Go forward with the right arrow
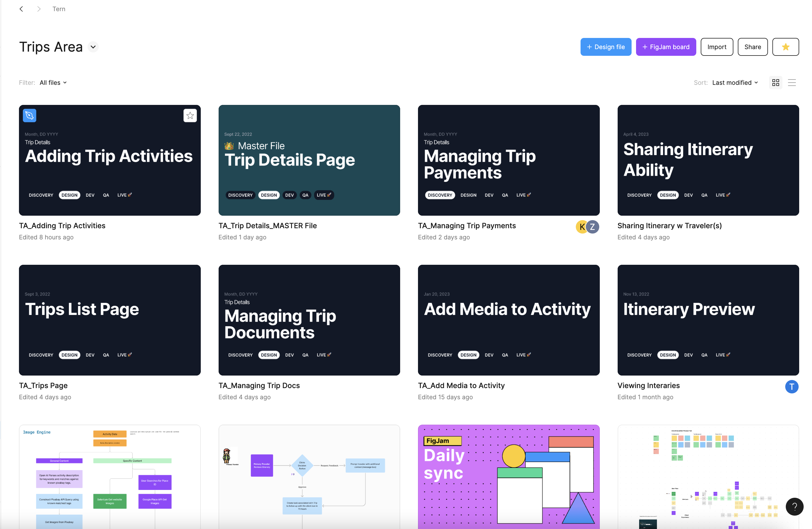The width and height of the screenshot is (812, 529). pyautogui.click(x=39, y=9)
